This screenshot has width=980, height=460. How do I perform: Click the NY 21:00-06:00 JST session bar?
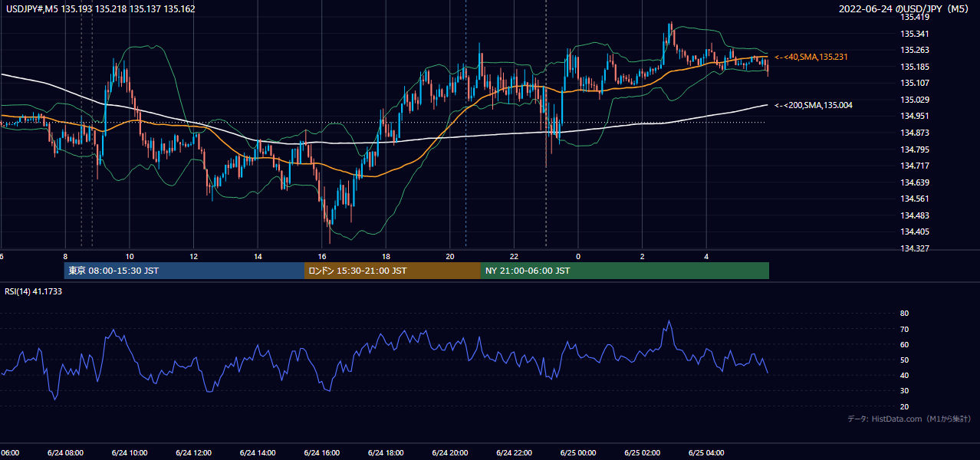click(x=625, y=271)
